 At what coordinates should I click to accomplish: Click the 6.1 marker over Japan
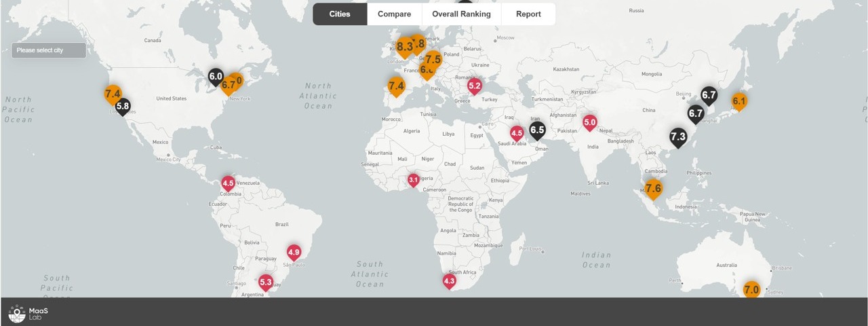coord(738,101)
